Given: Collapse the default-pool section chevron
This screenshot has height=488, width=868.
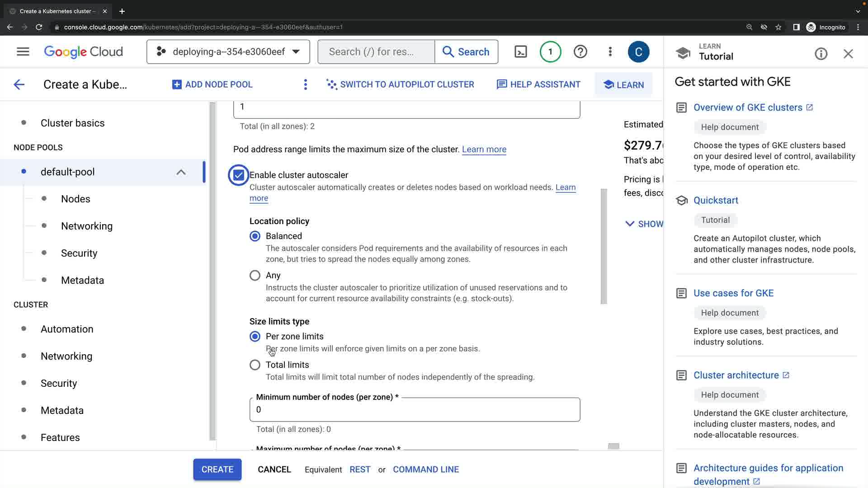Looking at the screenshot, I should [181, 172].
